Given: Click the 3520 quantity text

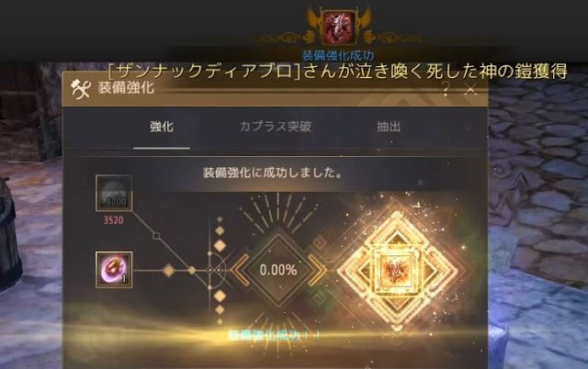Looking at the screenshot, I should 114,220.
